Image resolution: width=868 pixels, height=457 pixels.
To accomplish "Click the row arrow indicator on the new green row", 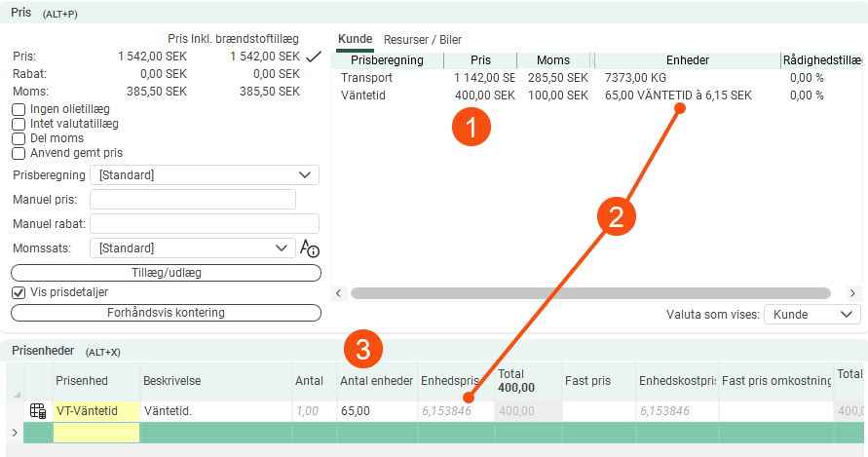I will tap(14, 432).
